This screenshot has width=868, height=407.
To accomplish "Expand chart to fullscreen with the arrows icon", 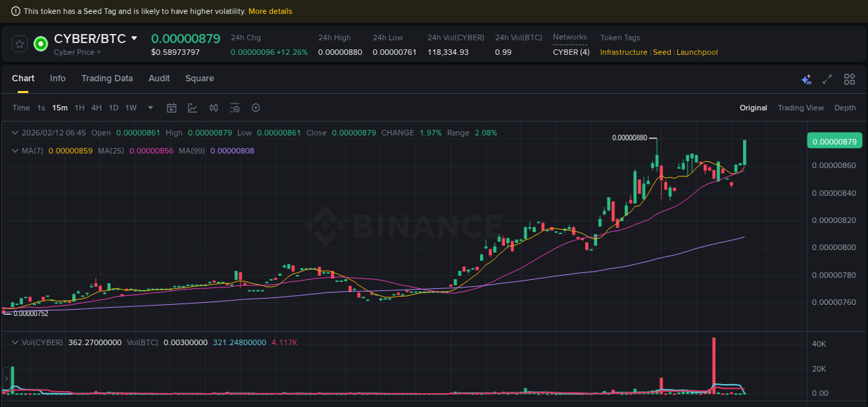I will [x=827, y=79].
